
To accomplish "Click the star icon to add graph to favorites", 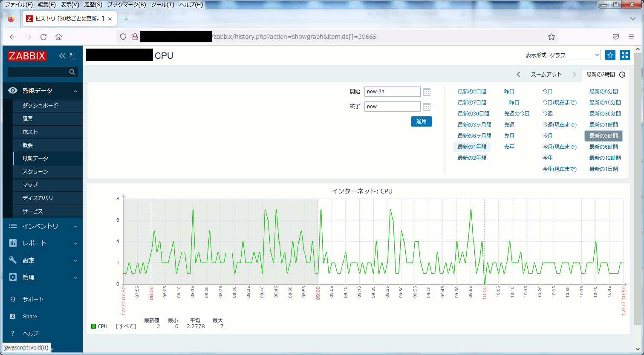I will pos(610,55).
